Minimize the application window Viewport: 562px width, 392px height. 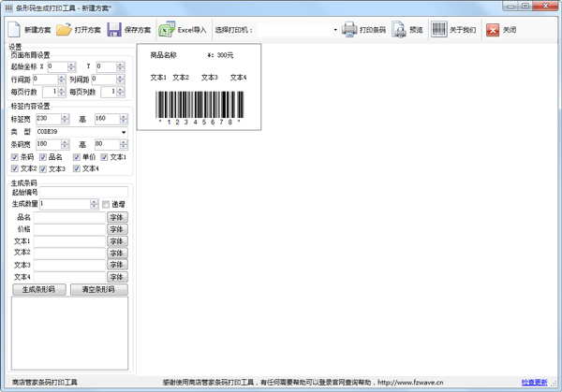(x=510, y=7)
